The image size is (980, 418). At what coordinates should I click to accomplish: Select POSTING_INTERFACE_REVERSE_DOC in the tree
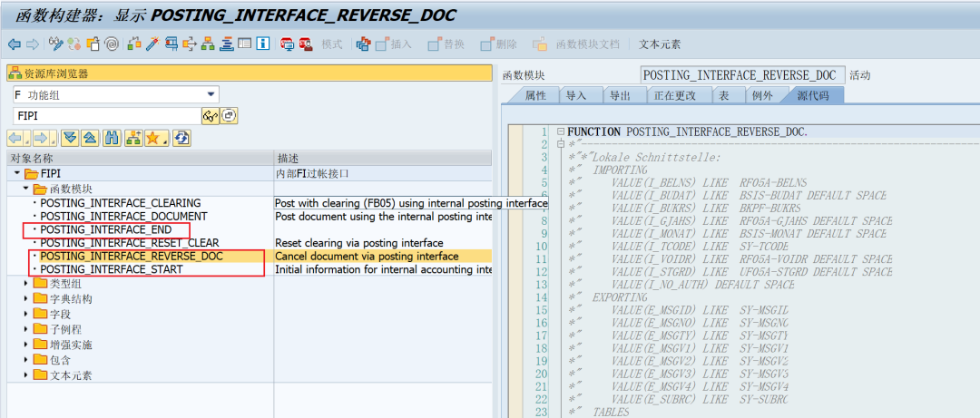pyautogui.click(x=132, y=257)
